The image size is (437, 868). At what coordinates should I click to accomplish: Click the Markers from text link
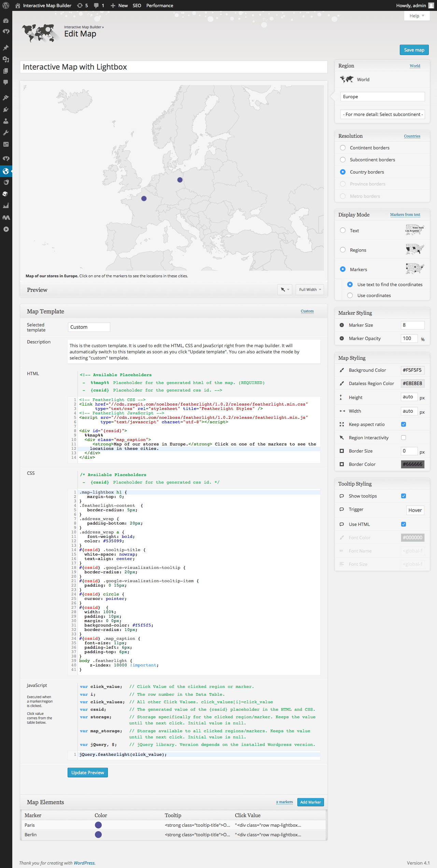(x=405, y=215)
